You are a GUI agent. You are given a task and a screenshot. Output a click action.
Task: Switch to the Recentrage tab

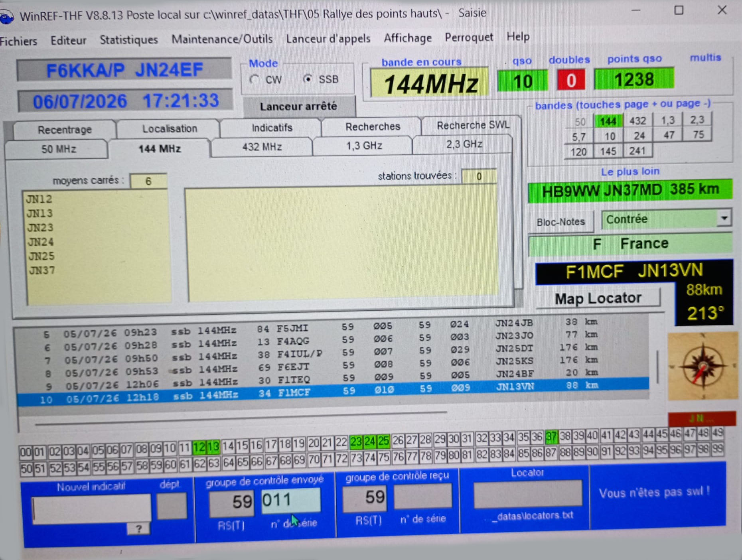(65, 130)
